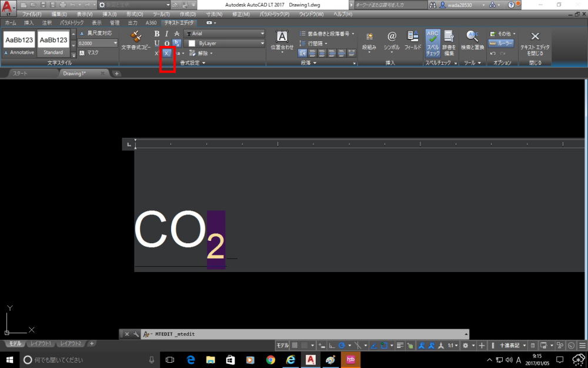This screenshot has width=588, height=368.
Task: Expand the 段落 panel
Action: 309,63
